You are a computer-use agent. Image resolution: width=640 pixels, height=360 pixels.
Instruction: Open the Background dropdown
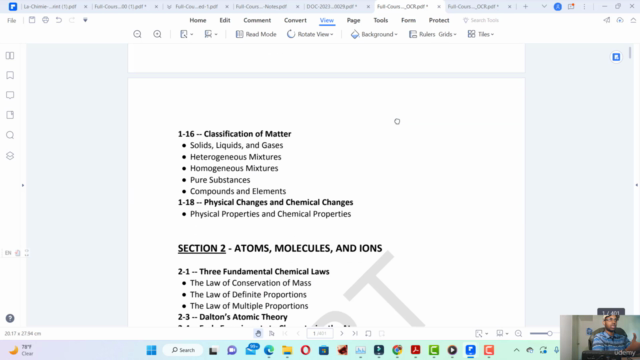(374, 34)
